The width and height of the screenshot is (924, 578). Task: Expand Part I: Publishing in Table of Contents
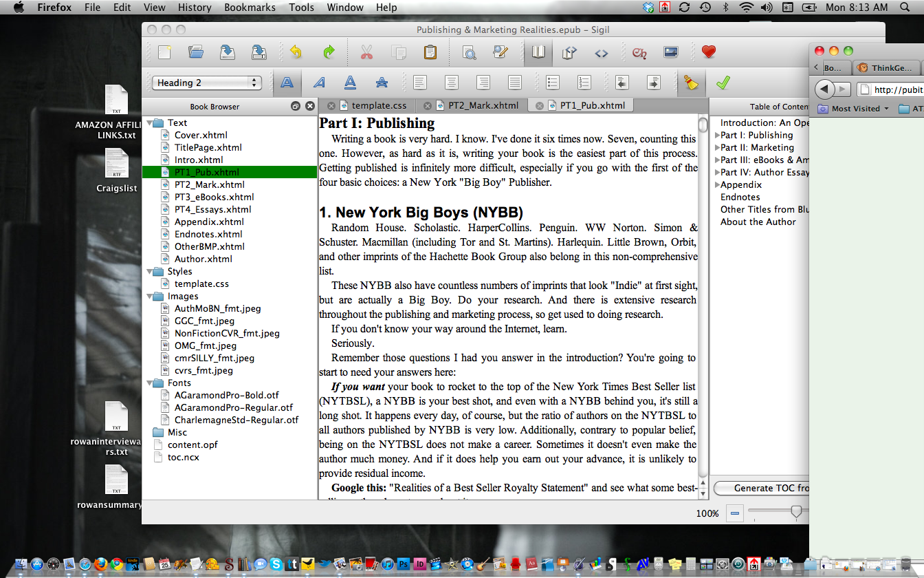(717, 135)
